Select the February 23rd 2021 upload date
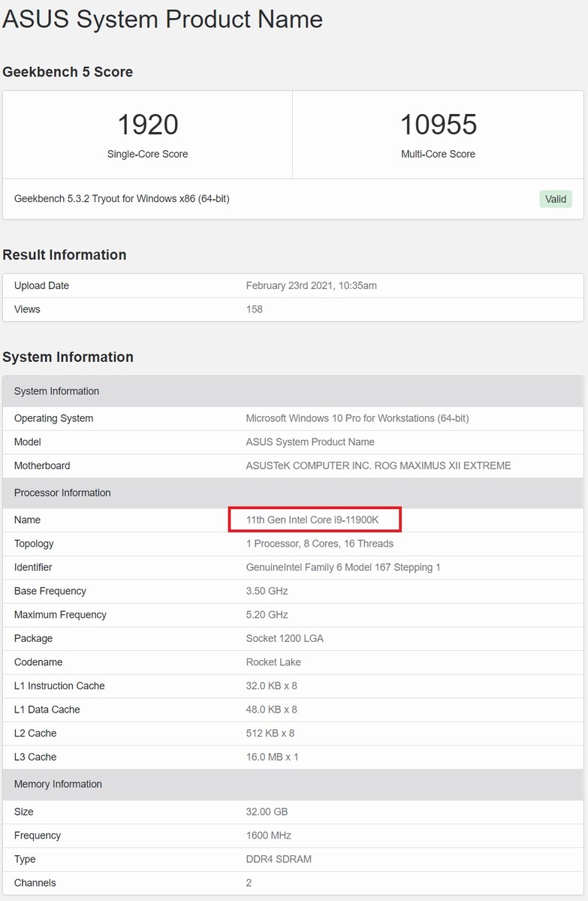588x901 pixels. (x=312, y=285)
